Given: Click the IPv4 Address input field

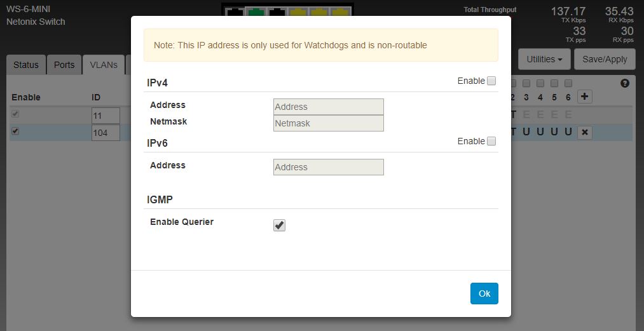Looking at the screenshot, I should [328, 107].
